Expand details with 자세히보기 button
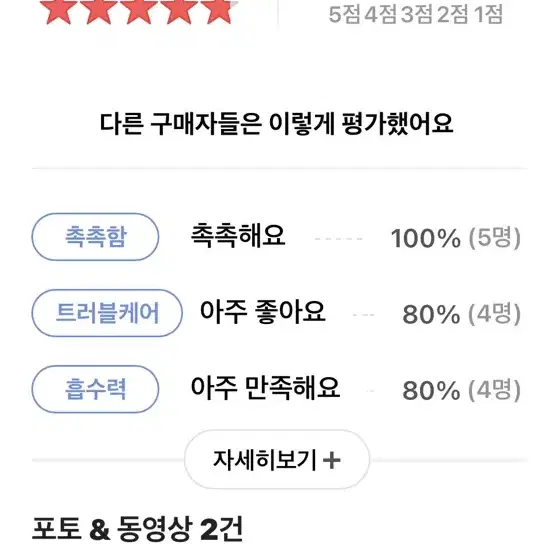Screen dimensions: 554x554 click(277, 459)
